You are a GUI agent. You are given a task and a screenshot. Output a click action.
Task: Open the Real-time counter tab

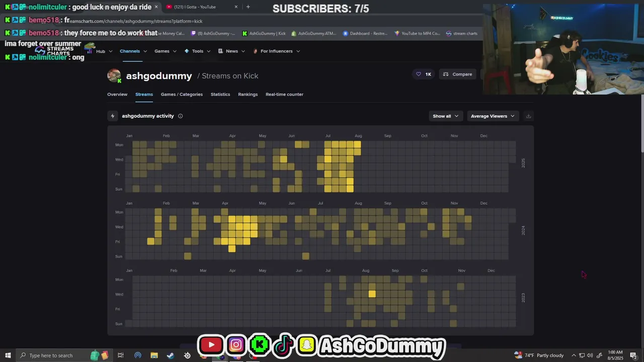click(x=284, y=95)
